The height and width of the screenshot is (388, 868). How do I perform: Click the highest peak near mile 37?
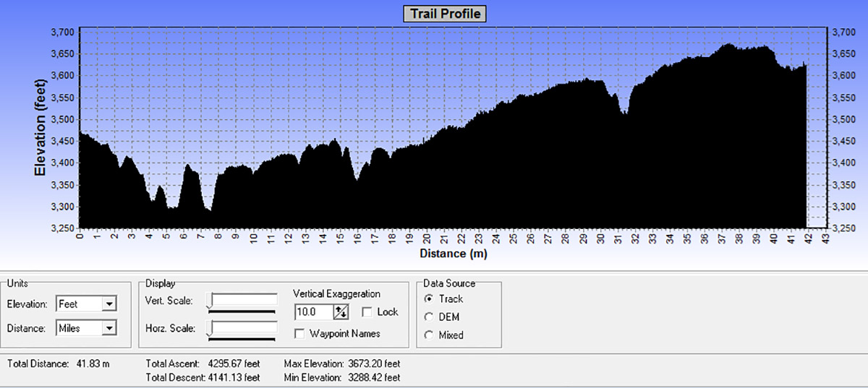click(726, 46)
